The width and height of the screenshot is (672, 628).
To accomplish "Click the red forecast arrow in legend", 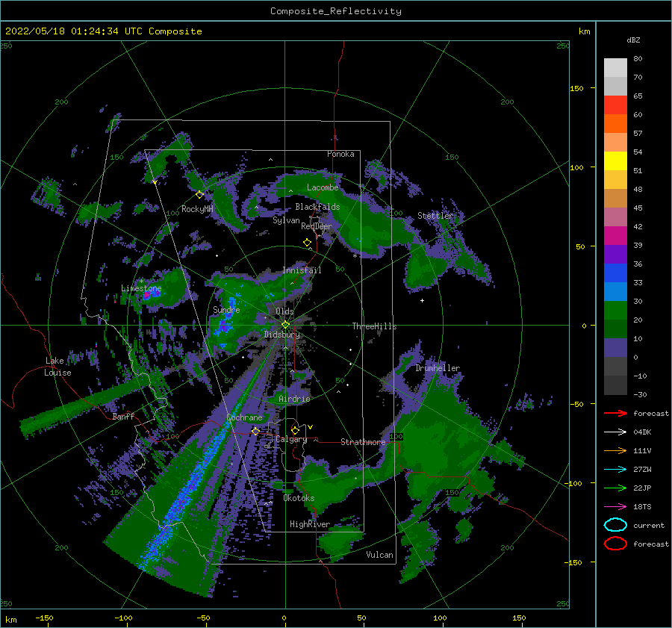I will 615,413.
